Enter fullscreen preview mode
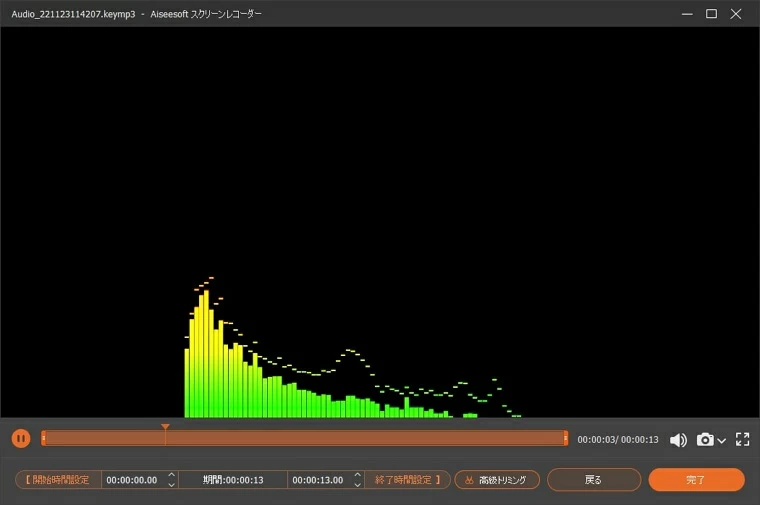 [742, 439]
